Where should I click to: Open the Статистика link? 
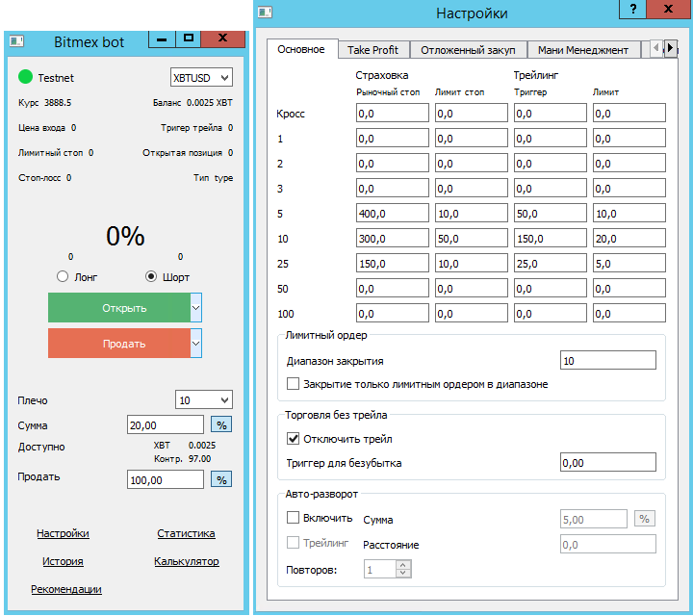click(x=186, y=533)
